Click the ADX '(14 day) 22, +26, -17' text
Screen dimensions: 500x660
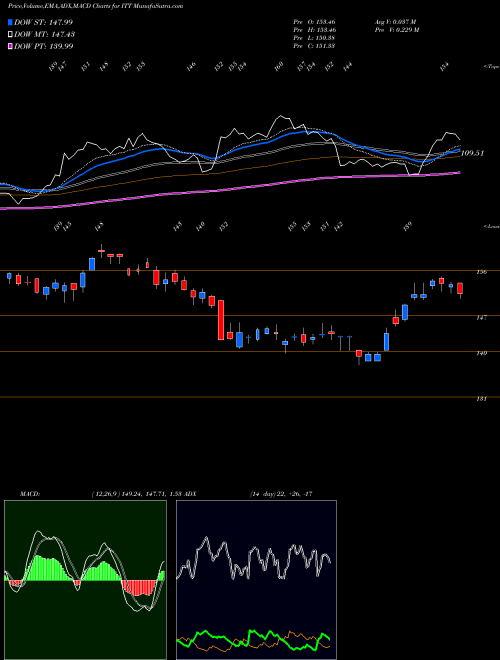click(x=281, y=494)
